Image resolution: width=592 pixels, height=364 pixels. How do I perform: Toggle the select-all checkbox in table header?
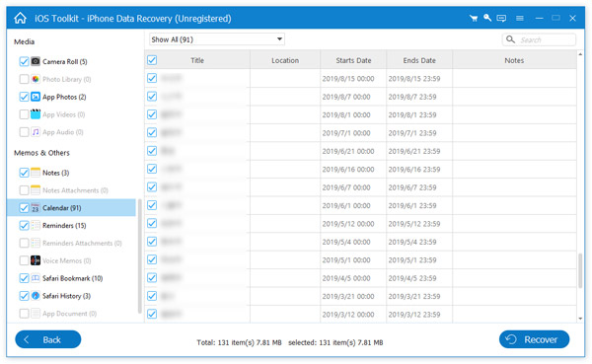(152, 60)
